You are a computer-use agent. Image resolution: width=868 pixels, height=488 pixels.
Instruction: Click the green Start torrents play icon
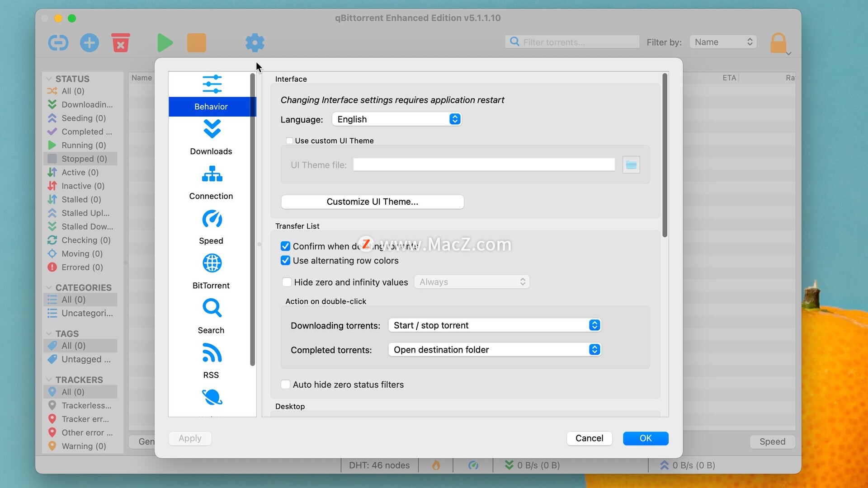(165, 42)
